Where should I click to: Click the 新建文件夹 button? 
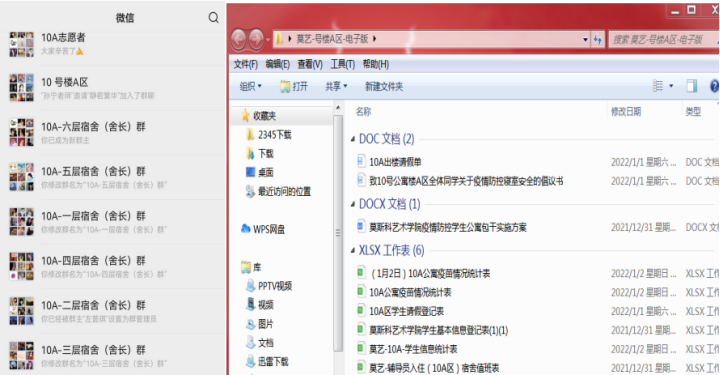click(x=384, y=86)
